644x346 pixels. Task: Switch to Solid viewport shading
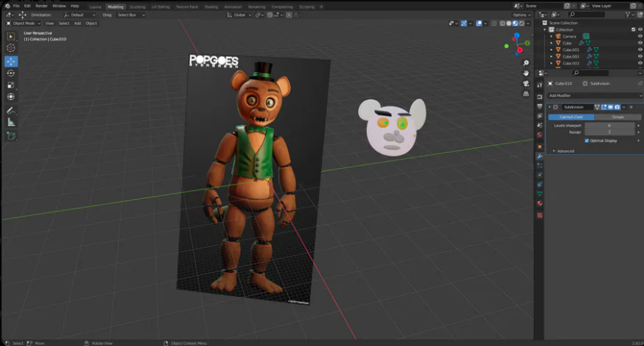click(x=509, y=24)
